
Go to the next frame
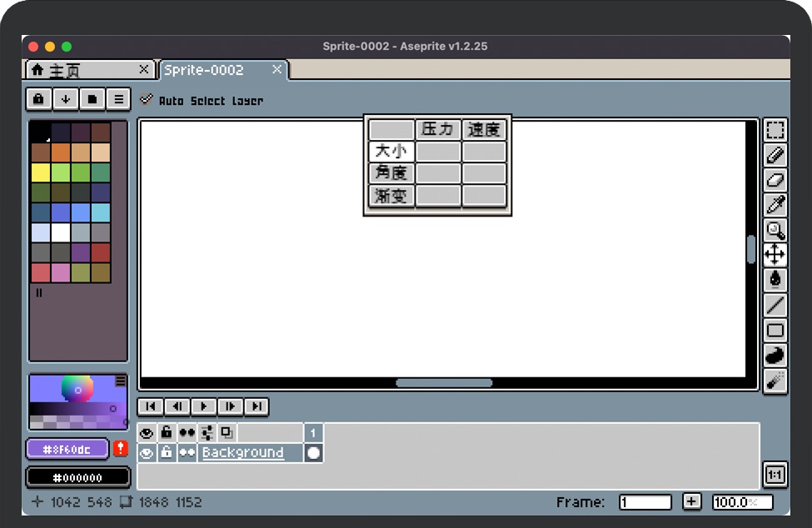pyautogui.click(x=230, y=406)
